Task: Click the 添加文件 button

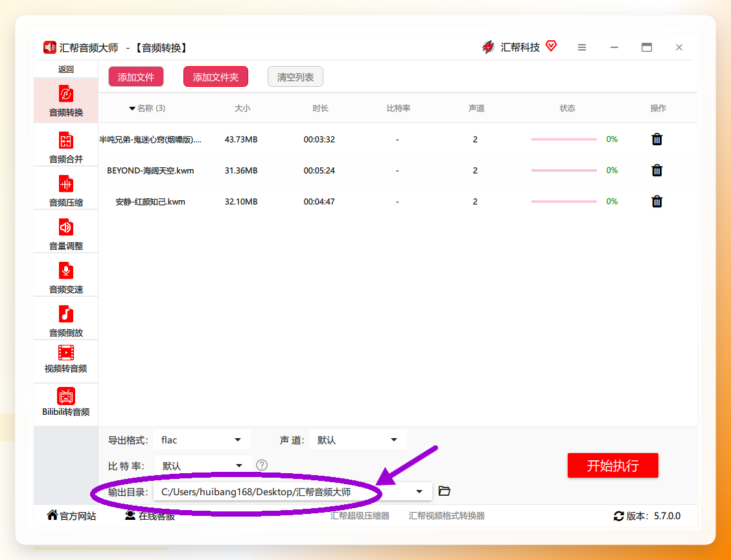Action: [x=136, y=77]
